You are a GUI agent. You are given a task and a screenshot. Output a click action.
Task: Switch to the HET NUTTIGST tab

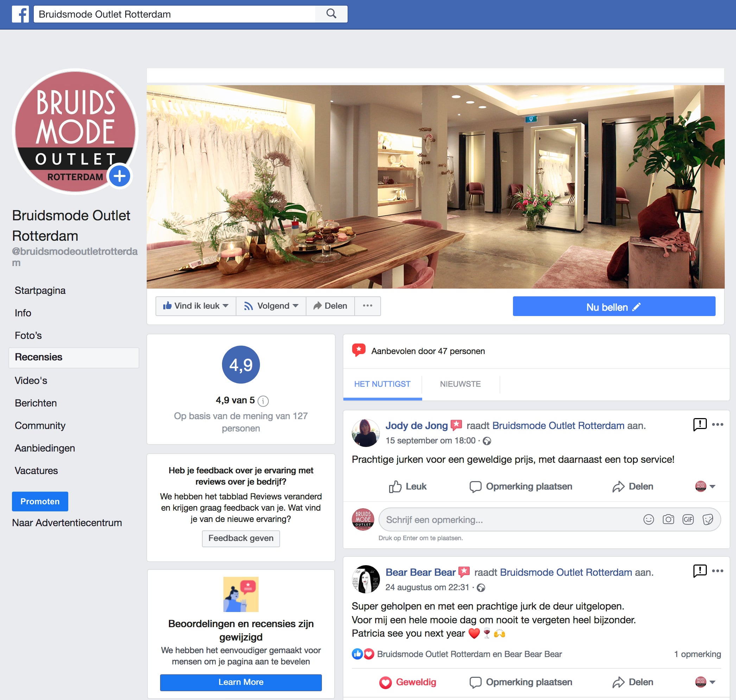pos(382,384)
